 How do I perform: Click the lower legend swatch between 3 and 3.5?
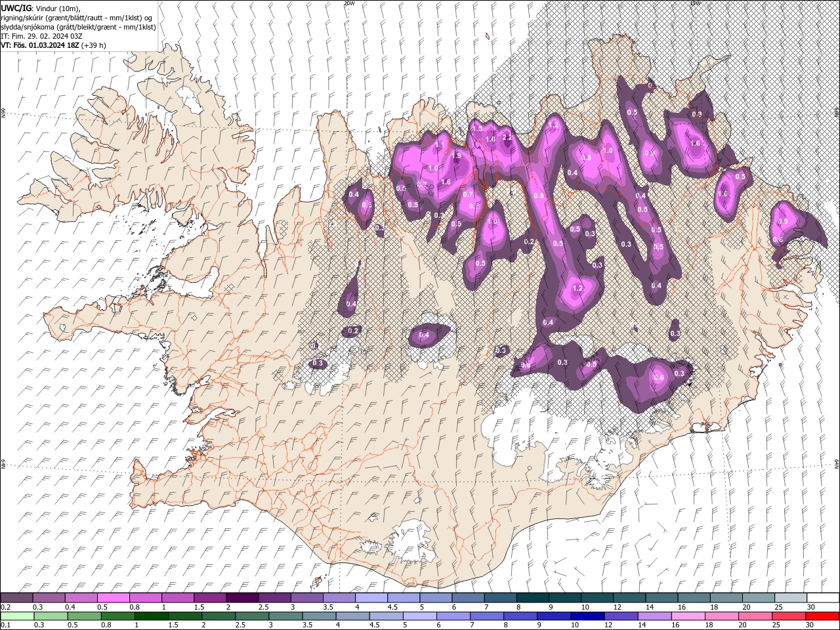[285, 616]
